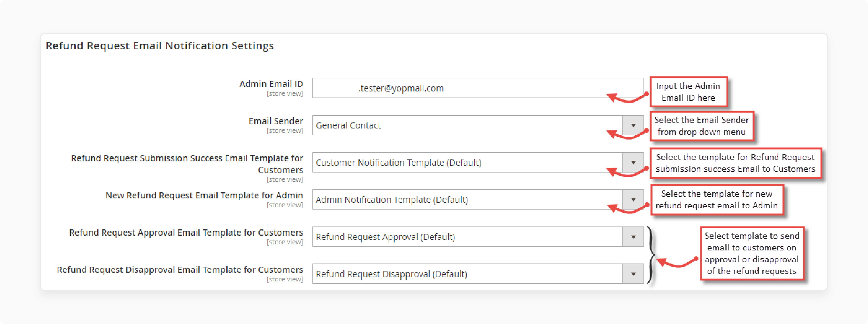Click 'Refund Request Submission Success Email Template' label
The width and height of the screenshot is (868, 324).
click(x=187, y=164)
